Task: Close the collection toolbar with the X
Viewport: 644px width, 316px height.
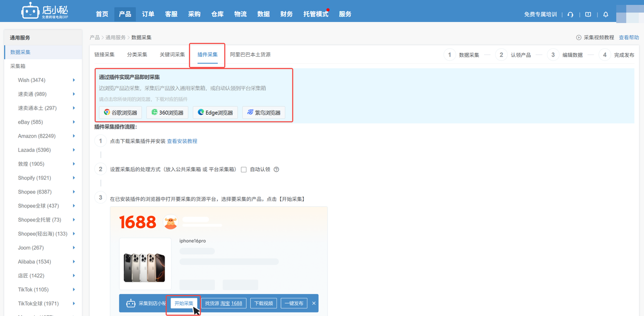Action: pos(314,303)
